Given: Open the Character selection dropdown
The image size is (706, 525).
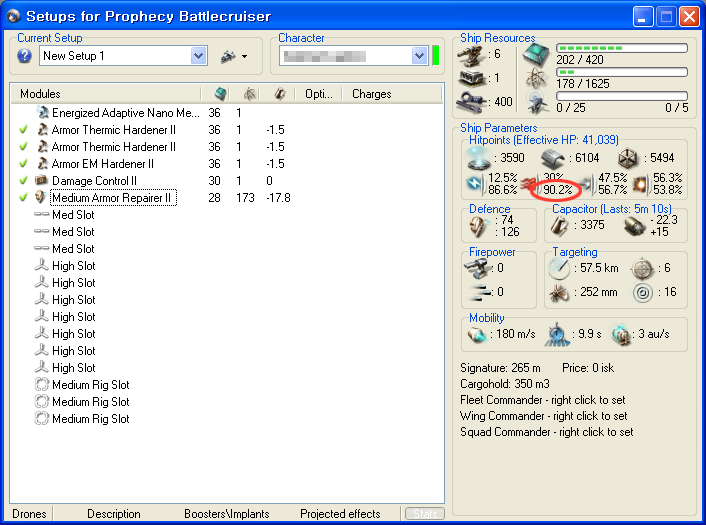Looking at the screenshot, I should pyautogui.click(x=419, y=56).
